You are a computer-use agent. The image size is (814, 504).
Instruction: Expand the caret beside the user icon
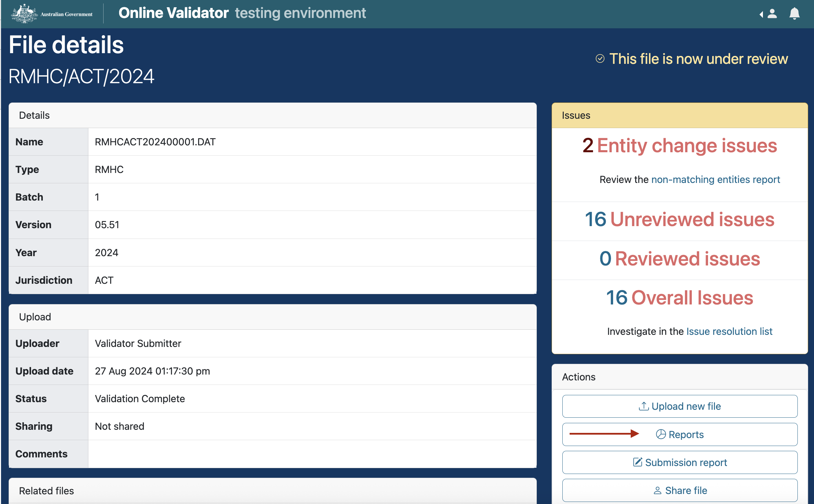(761, 14)
